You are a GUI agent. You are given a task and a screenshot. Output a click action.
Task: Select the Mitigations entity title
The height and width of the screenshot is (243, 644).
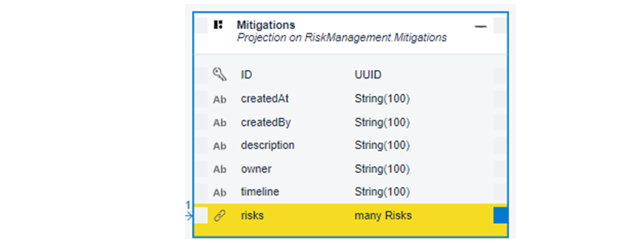pyautogui.click(x=266, y=25)
